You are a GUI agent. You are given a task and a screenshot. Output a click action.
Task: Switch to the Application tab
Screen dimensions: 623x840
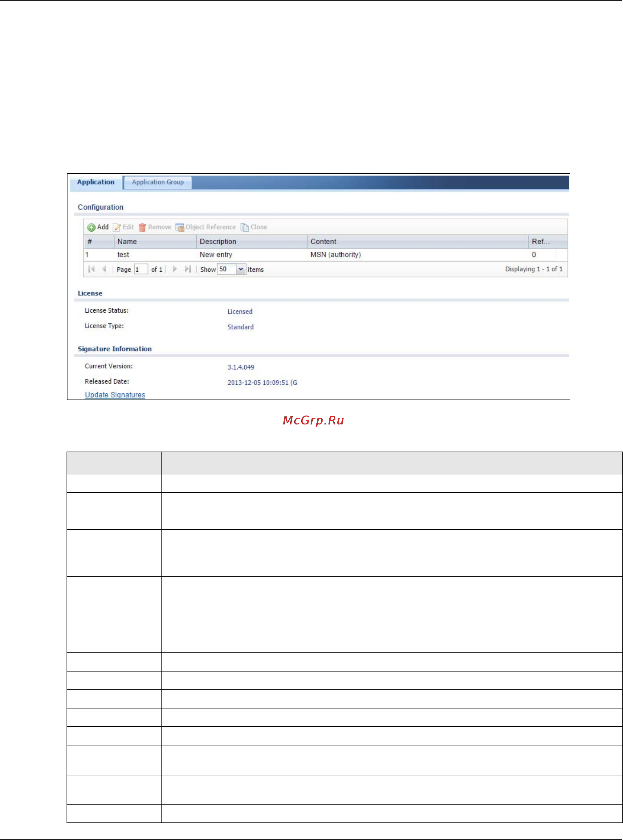click(96, 182)
